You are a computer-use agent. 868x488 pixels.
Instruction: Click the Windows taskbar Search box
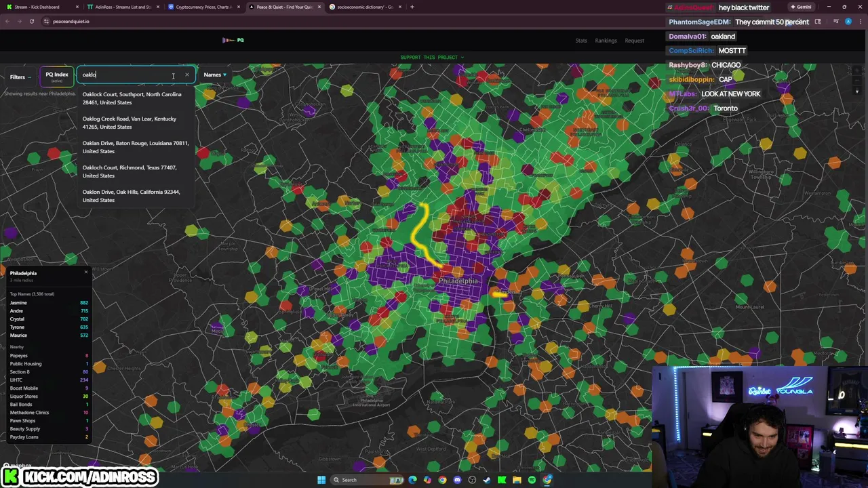pyautogui.click(x=366, y=480)
